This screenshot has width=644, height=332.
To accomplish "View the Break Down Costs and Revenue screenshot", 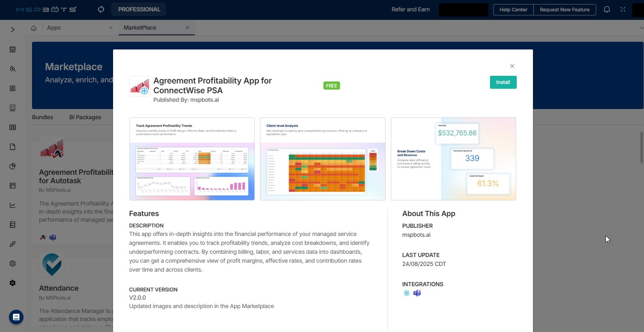I will [x=454, y=159].
